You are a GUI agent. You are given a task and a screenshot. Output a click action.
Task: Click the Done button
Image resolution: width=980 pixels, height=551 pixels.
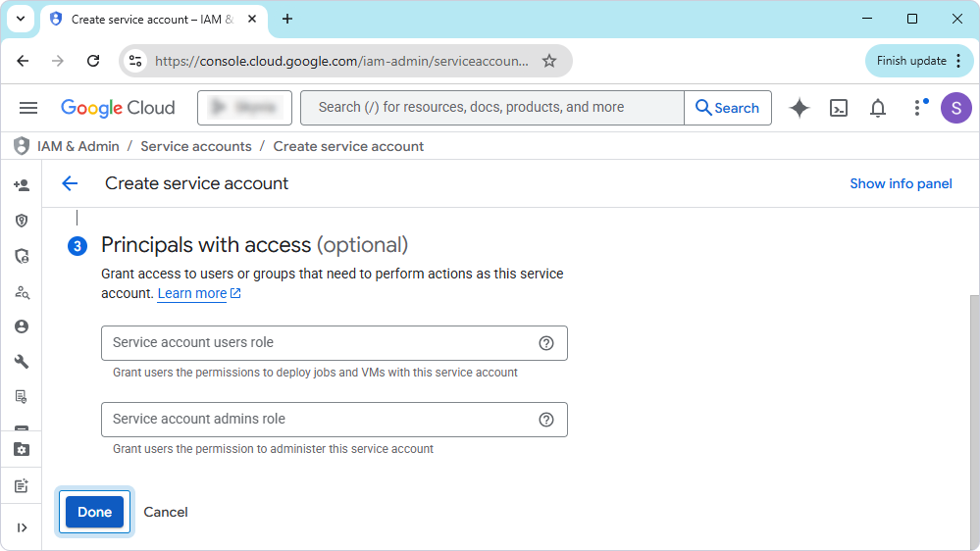point(95,512)
